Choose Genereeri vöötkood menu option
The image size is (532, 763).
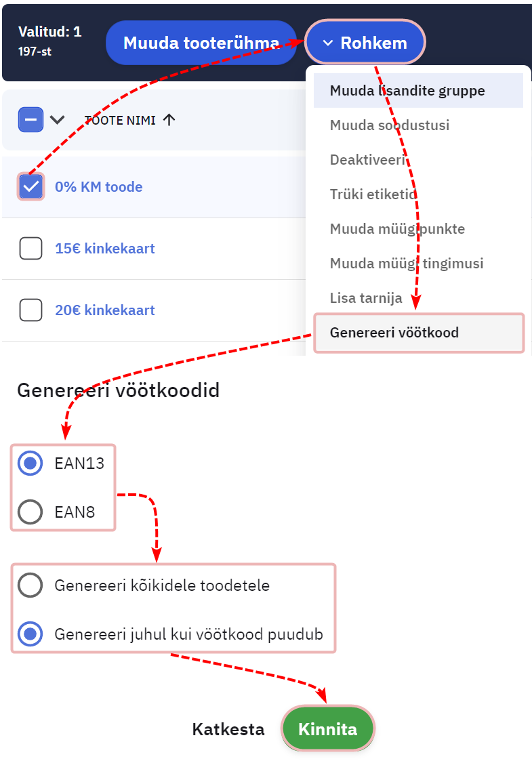click(x=394, y=333)
